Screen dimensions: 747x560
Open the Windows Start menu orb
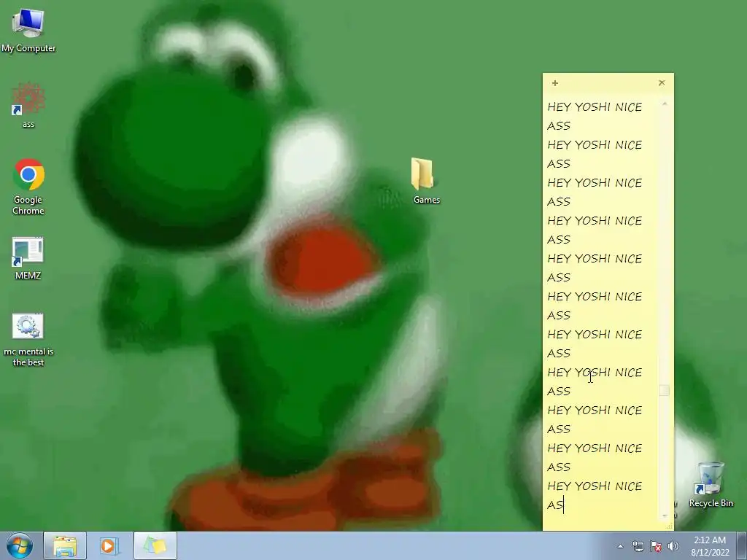click(19, 545)
